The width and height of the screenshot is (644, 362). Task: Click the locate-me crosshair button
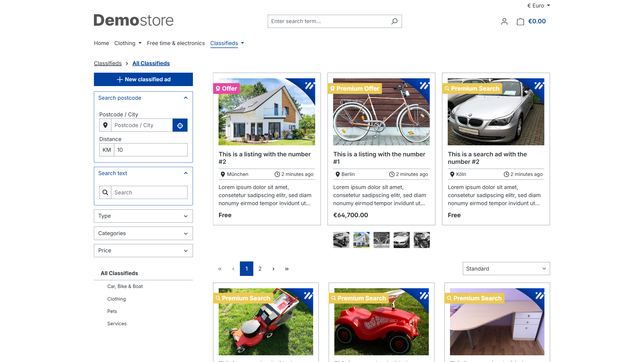coord(180,125)
